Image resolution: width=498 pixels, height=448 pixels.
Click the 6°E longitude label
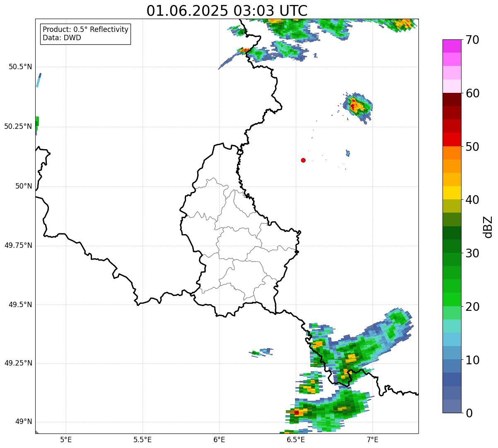coord(219,439)
